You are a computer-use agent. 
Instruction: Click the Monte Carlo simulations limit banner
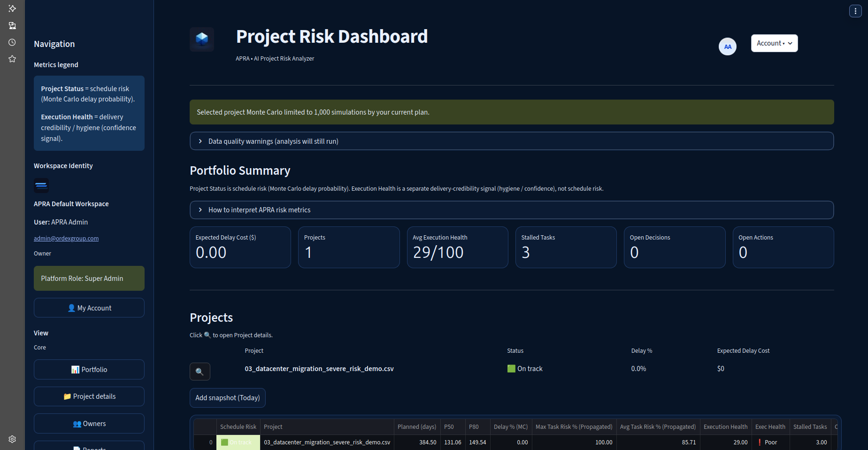point(512,112)
